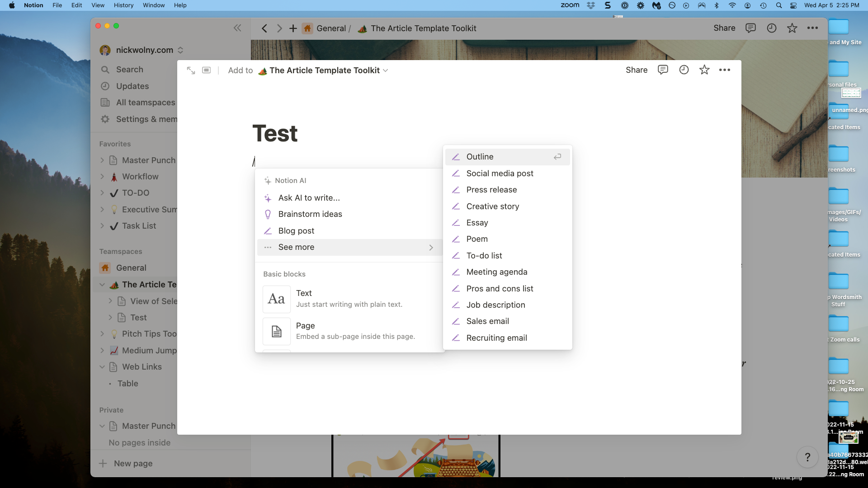868x488 pixels.
Task: Click the peek mode switcher icon
Action: coord(206,70)
